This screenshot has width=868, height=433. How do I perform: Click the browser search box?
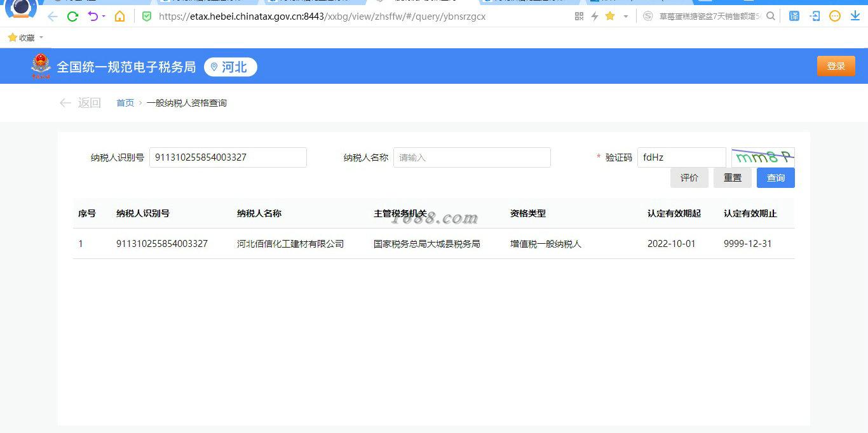tap(710, 17)
